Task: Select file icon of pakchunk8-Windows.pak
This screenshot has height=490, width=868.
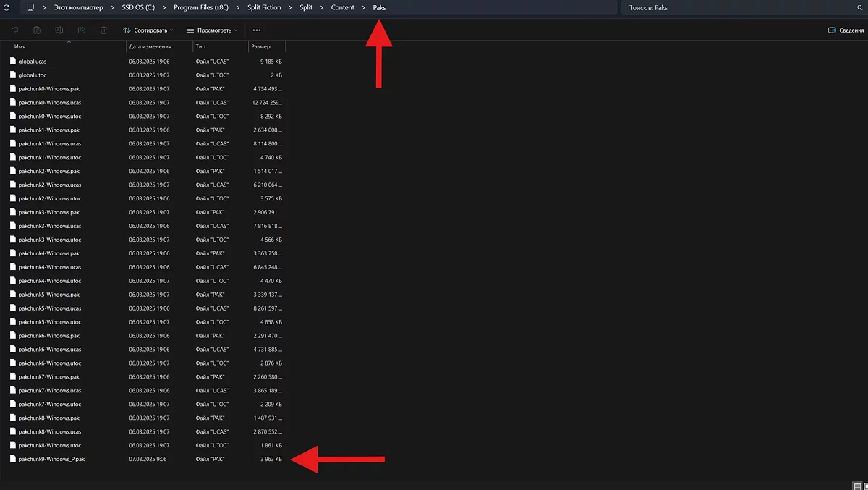Action: pyautogui.click(x=12, y=418)
